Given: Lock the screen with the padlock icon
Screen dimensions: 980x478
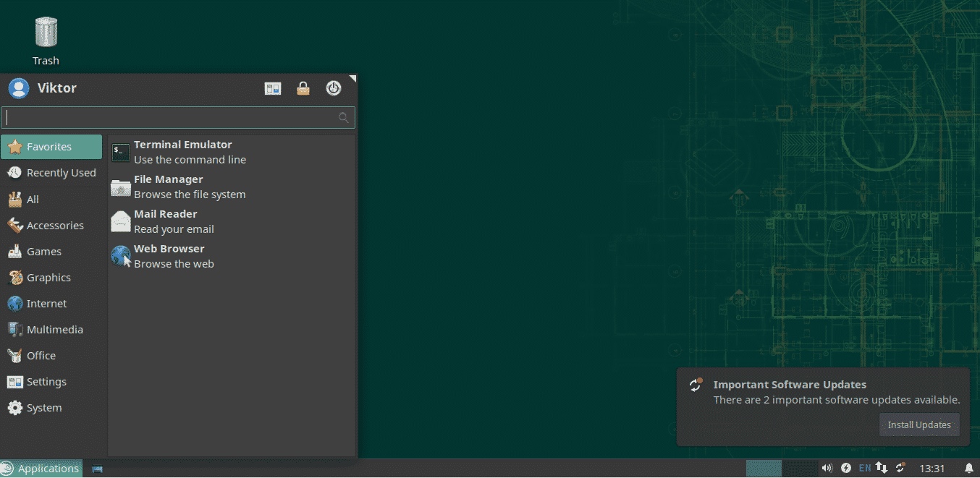Looking at the screenshot, I should point(303,88).
